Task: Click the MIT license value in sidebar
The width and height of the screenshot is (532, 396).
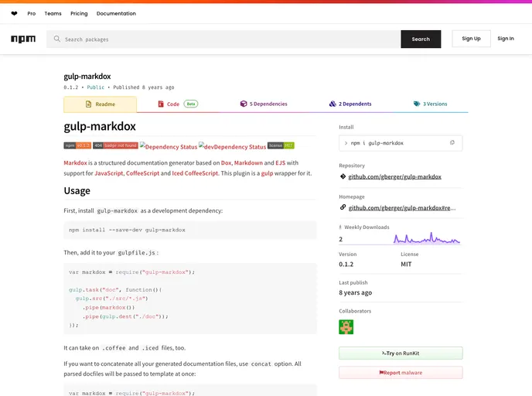Action: [x=406, y=265]
